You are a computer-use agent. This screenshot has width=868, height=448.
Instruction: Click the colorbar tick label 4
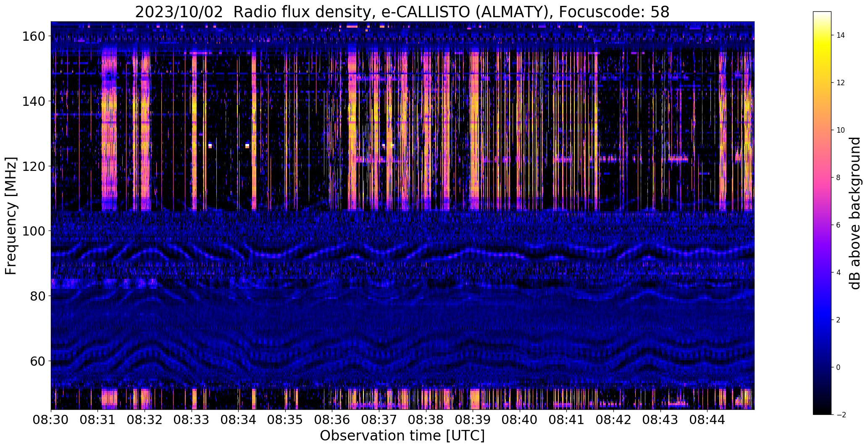839,272
